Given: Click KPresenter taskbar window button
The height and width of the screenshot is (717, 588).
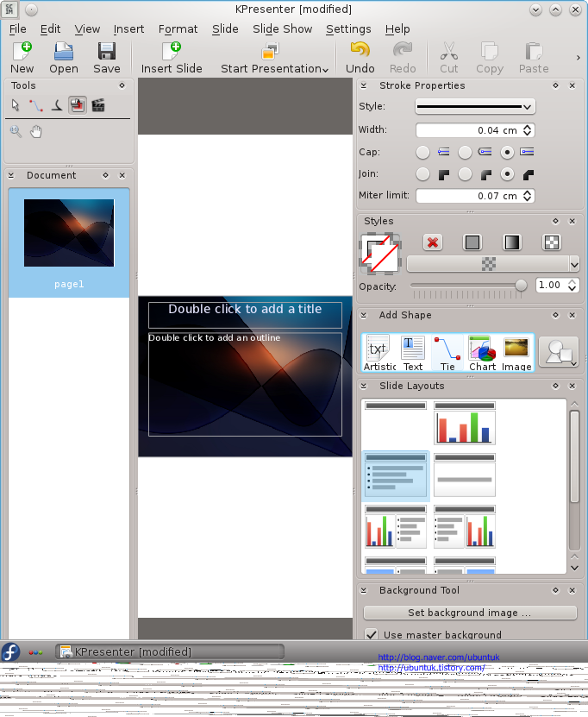Looking at the screenshot, I should 170,651.
